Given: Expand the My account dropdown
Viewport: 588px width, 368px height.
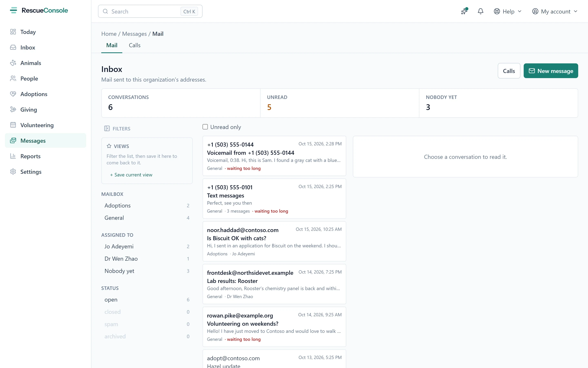Looking at the screenshot, I should click(555, 11).
